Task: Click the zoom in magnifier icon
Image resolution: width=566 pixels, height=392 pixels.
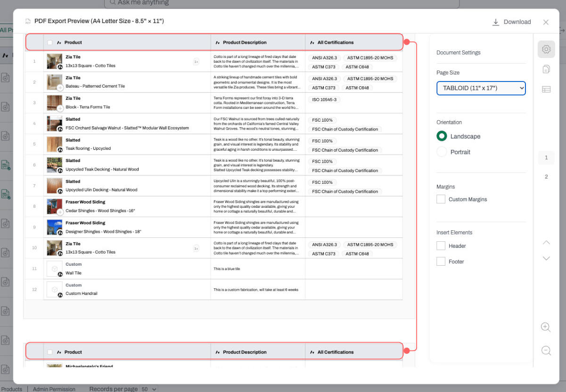Action: click(546, 327)
